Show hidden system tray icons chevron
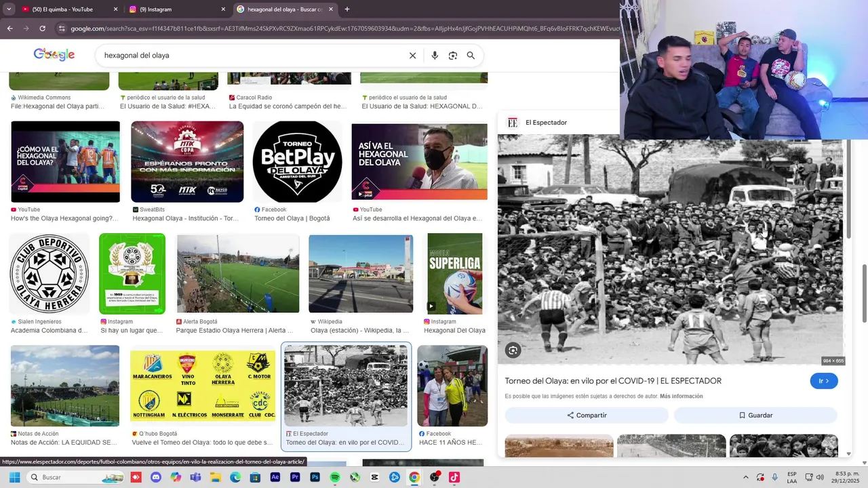The image size is (868, 488). [x=745, y=477]
